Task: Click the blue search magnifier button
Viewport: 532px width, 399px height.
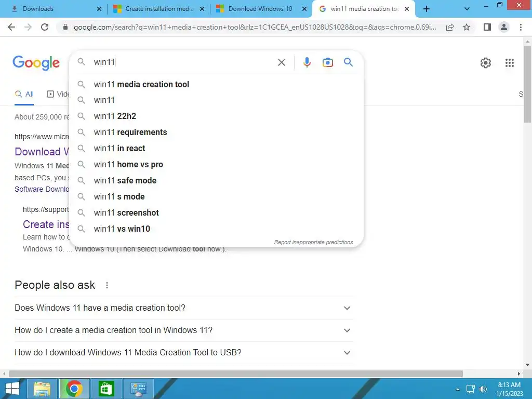Action: pos(348,62)
